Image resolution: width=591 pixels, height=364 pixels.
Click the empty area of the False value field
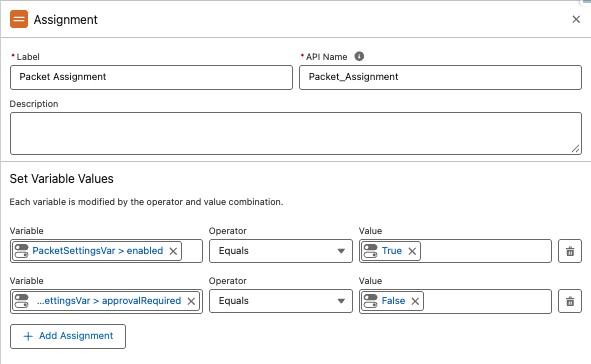pyautogui.click(x=487, y=301)
